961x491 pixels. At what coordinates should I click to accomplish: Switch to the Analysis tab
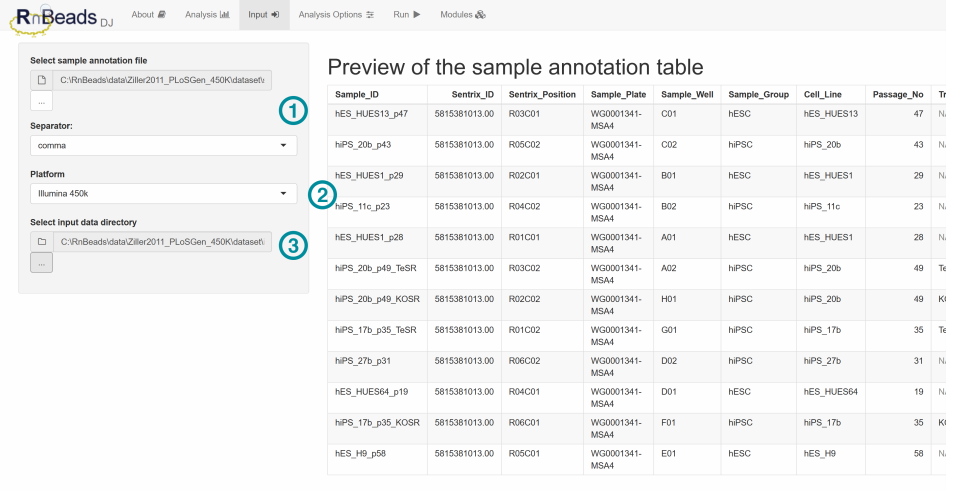(x=208, y=15)
